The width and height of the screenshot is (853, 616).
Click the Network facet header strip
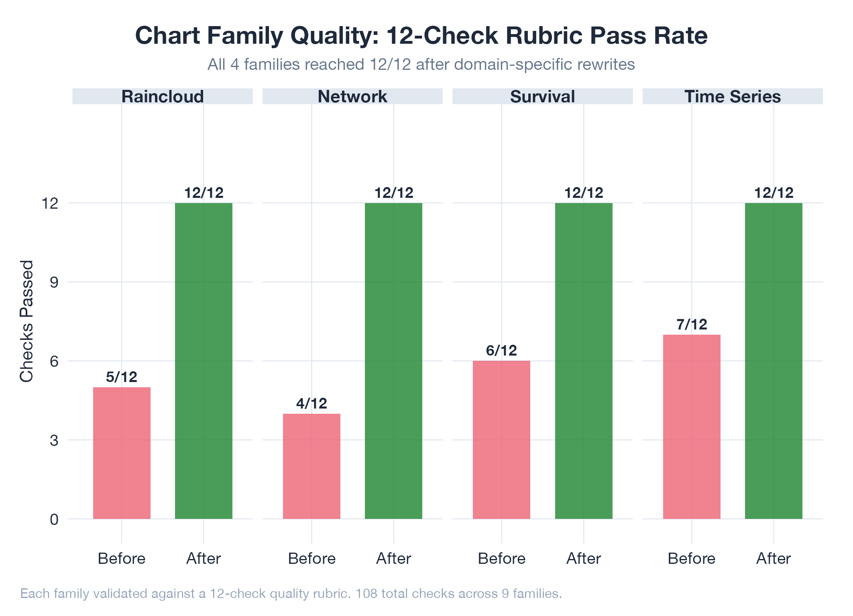352,96
